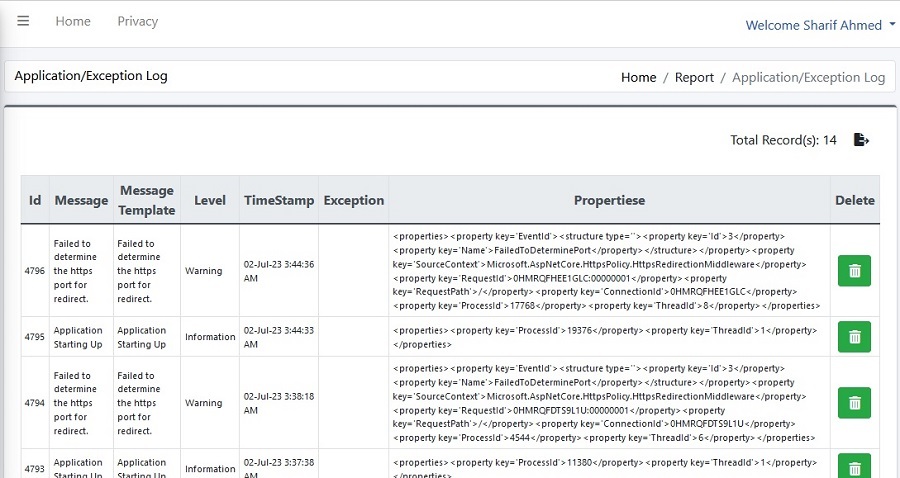Screen dimensions: 900x478
Task: Delete log record 4795
Action: point(854,337)
